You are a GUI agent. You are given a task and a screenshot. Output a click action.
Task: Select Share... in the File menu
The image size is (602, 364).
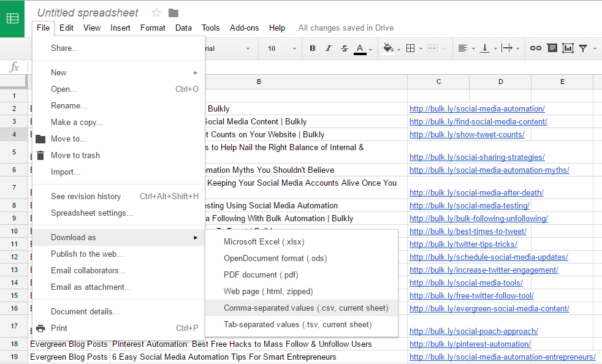pyautogui.click(x=119, y=48)
